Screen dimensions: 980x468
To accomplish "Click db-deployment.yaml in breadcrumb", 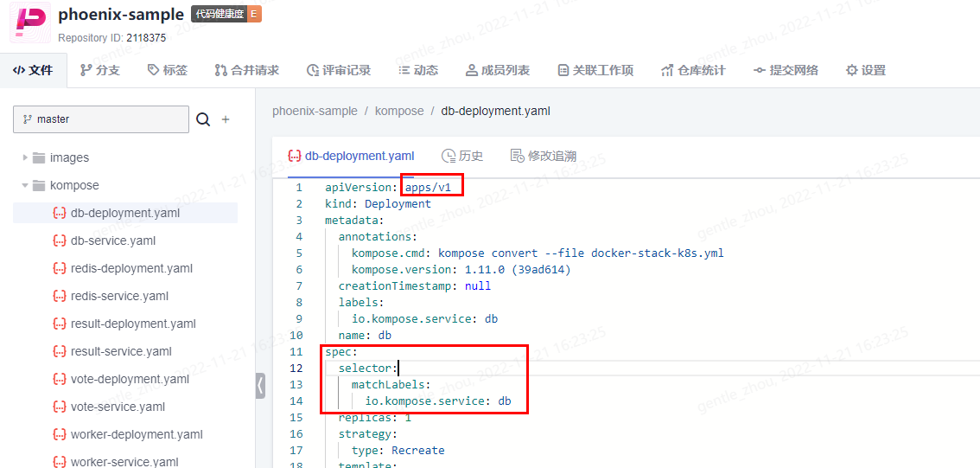I will tap(496, 111).
